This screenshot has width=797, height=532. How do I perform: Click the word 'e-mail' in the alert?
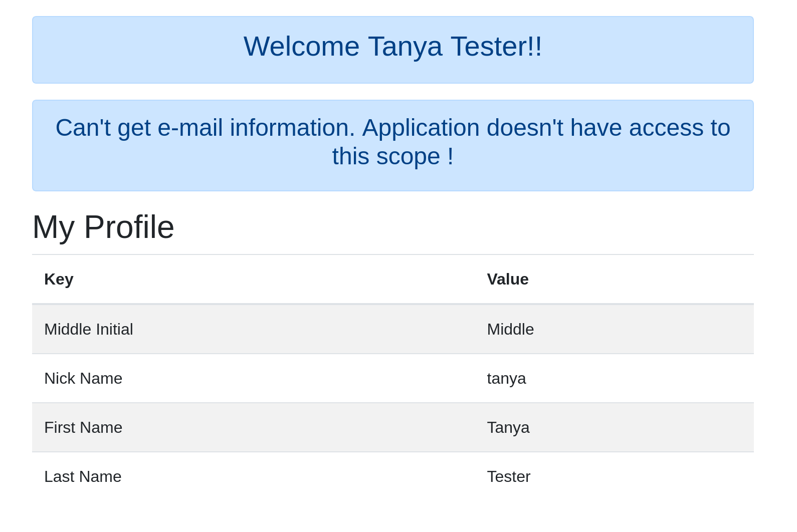point(190,128)
